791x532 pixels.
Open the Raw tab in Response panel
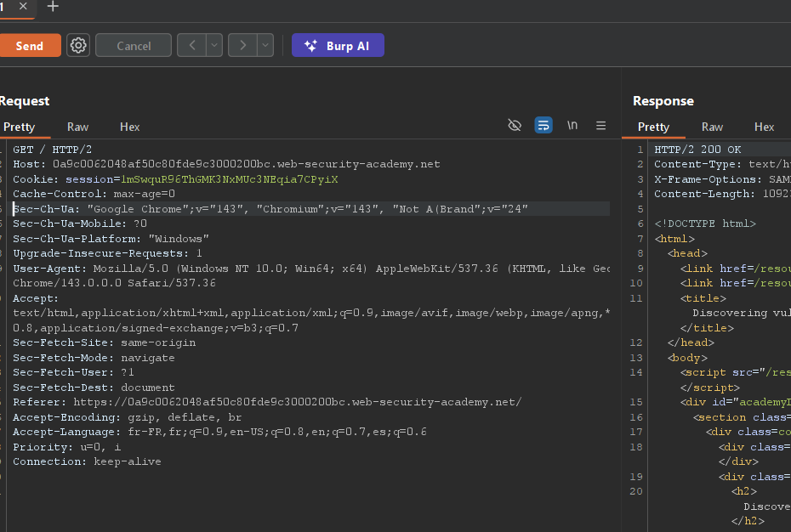[x=712, y=127]
